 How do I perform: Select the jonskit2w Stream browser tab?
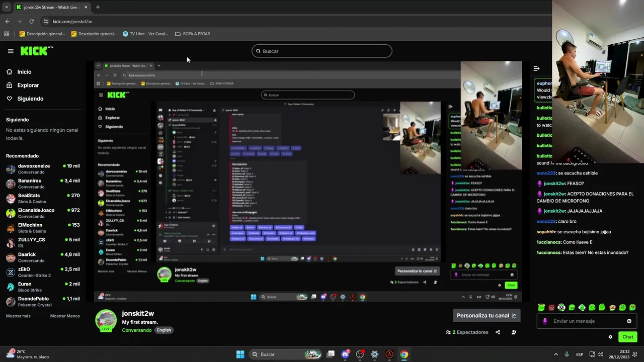pyautogui.click(x=52, y=7)
